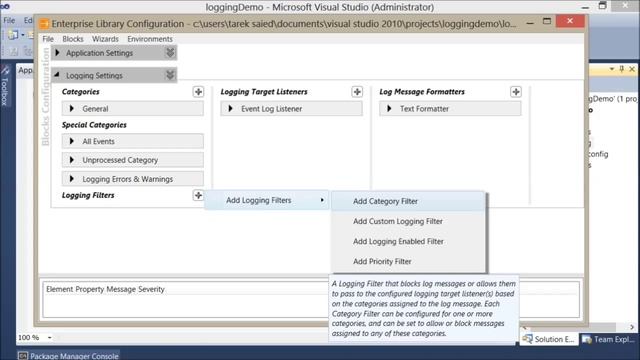
Task: Open the Visual Studio File menu
Action: coord(9,20)
